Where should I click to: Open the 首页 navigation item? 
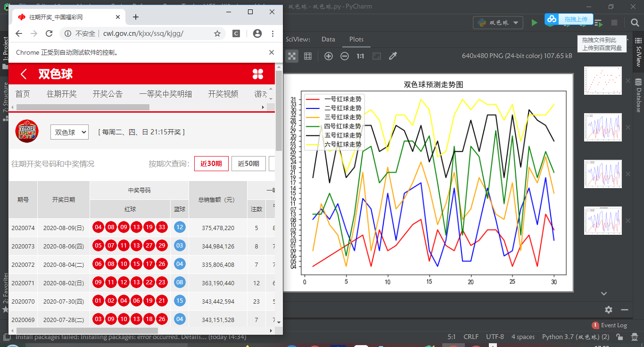coord(23,94)
